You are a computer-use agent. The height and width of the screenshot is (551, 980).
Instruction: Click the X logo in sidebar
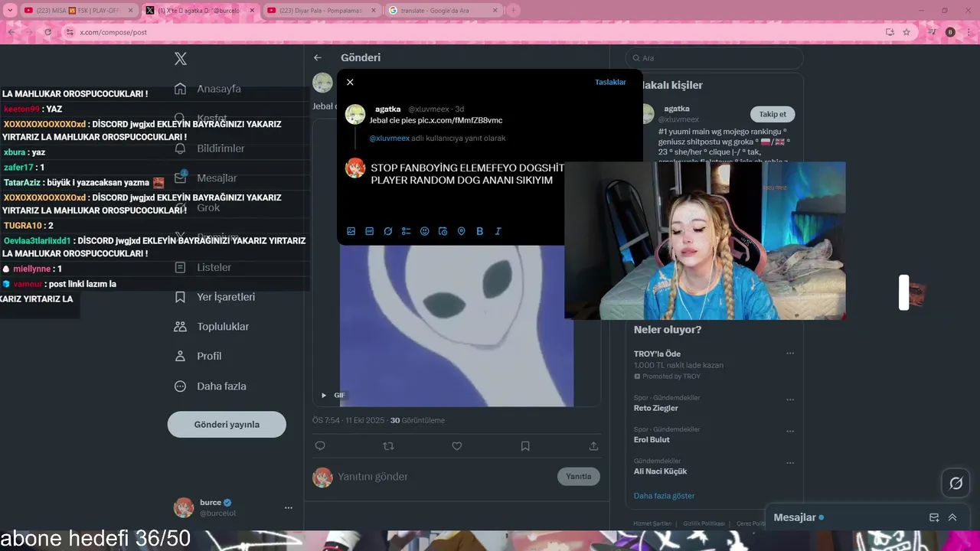pyautogui.click(x=181, y=59)
